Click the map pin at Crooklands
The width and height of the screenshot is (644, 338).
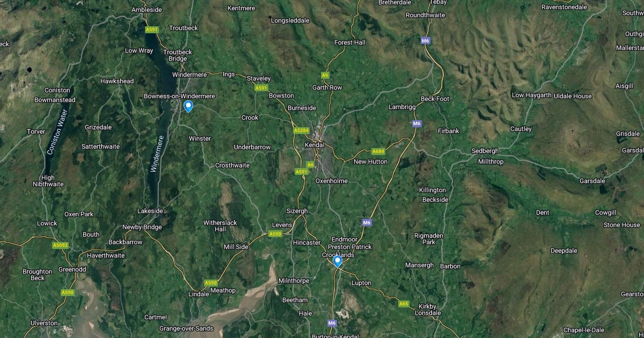point(338,261)
